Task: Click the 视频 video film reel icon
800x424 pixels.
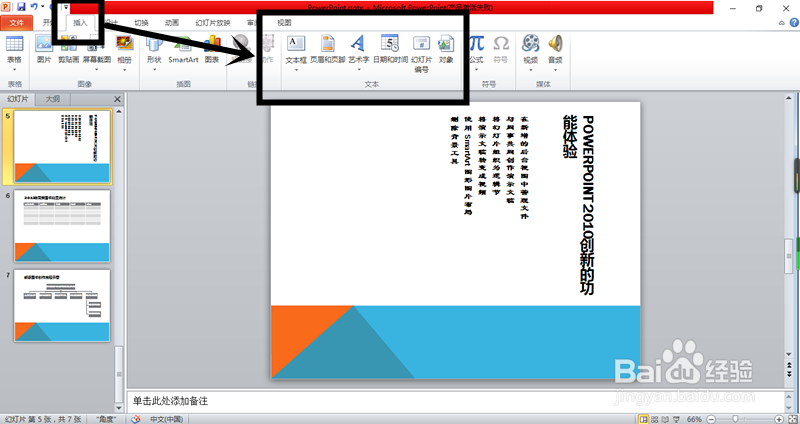Action: tap(531, 44)
